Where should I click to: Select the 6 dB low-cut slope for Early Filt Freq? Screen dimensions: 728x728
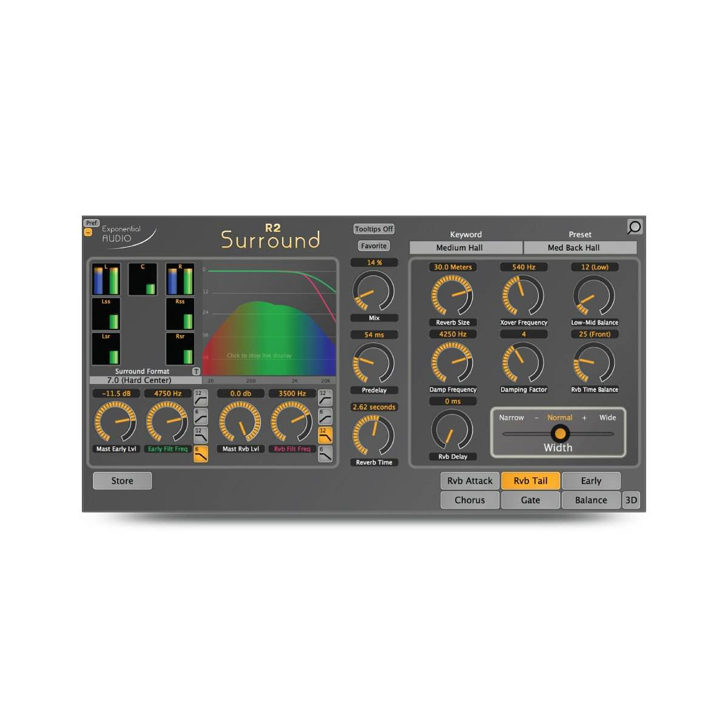[201, 417]
